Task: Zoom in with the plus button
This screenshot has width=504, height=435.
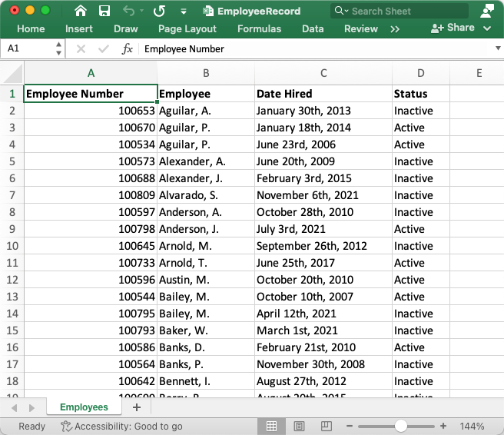Action: tap(443, 427)
